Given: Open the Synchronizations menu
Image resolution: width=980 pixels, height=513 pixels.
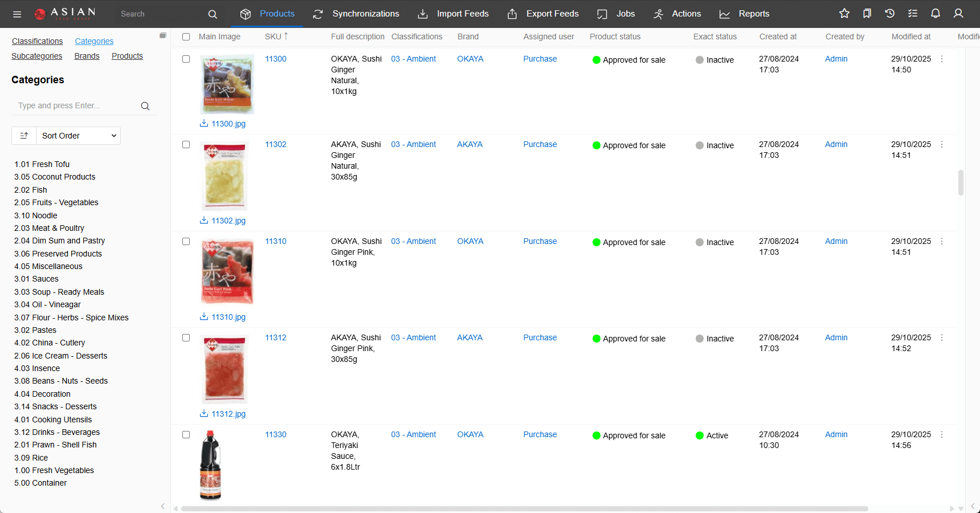Looking at the screenshot, I should click(357, 14).
